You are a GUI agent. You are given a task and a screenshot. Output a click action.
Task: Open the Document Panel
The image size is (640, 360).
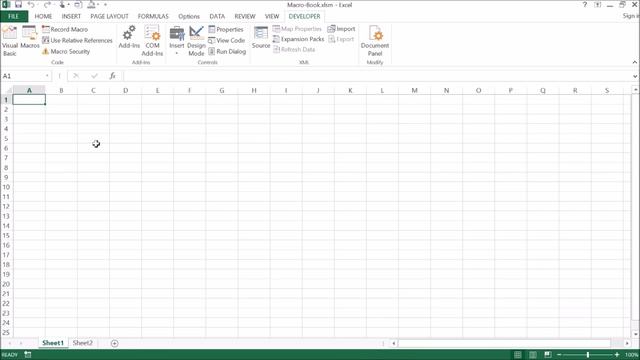point(375,41)
